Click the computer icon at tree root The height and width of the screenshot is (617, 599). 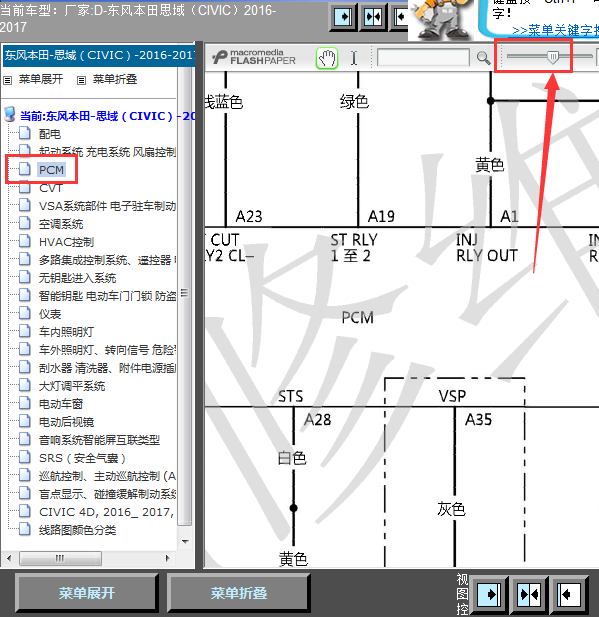tap(10, 115)
